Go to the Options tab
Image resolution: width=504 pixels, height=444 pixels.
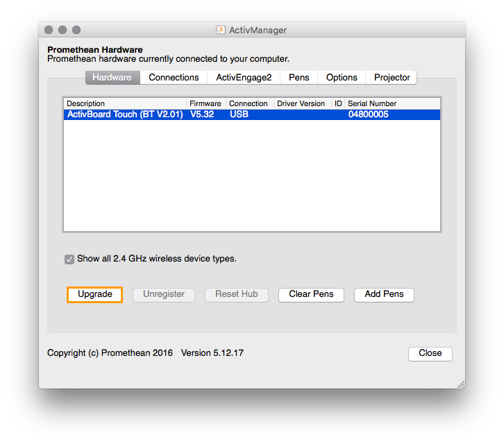tap(342, 78)
